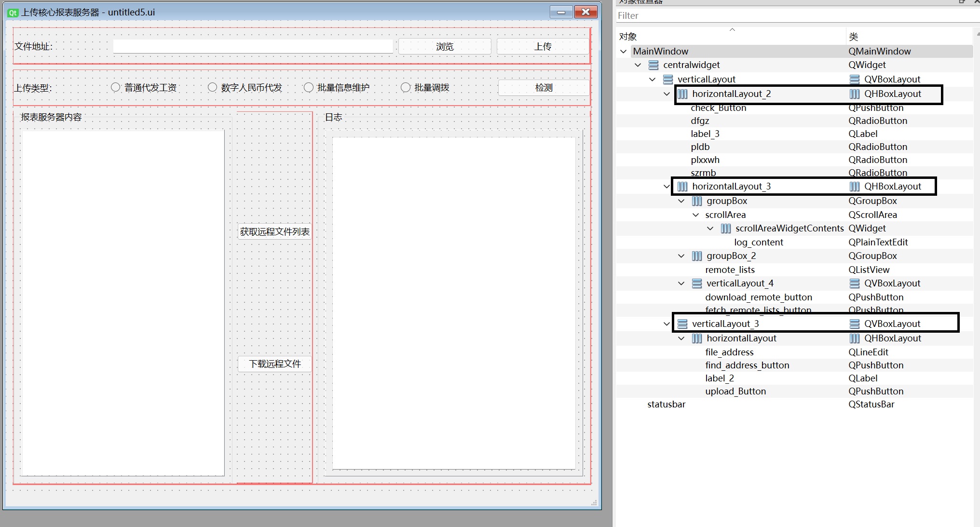
Task: Click inside the 日志 log text area
Action: pos(454,303)
